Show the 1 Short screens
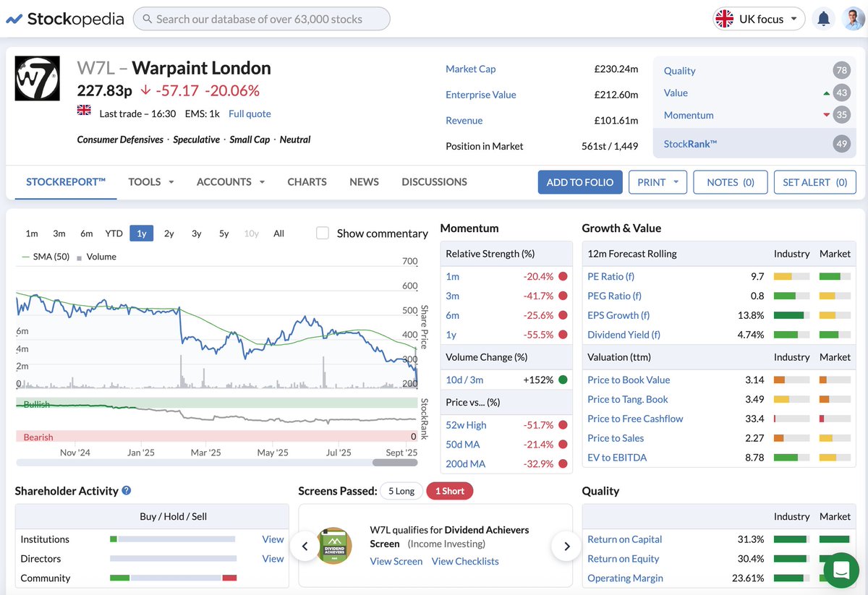This screenshot has width=868, height=595. click(x=450, y=491)
